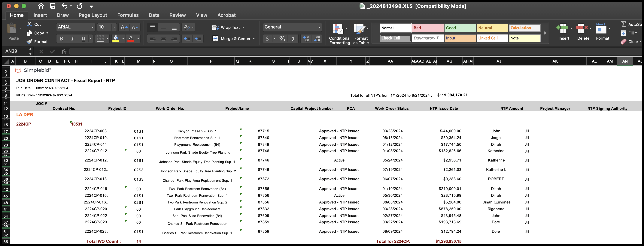
Task: Apply middle vertical alignment
Action: (163, 27)
